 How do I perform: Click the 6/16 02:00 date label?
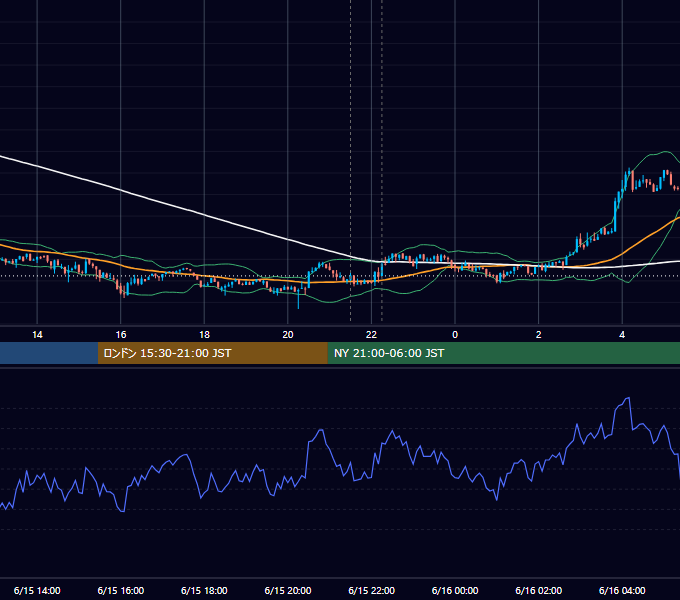539,590
